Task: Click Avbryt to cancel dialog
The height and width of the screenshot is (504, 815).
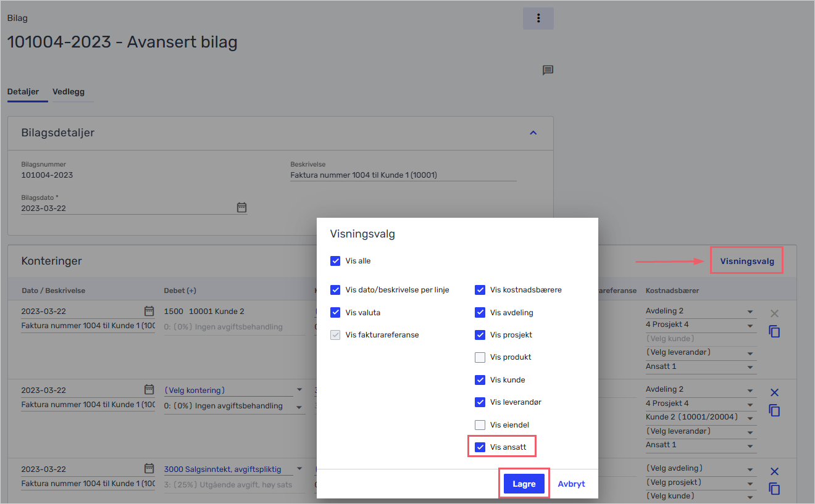Action: [571, 484]
